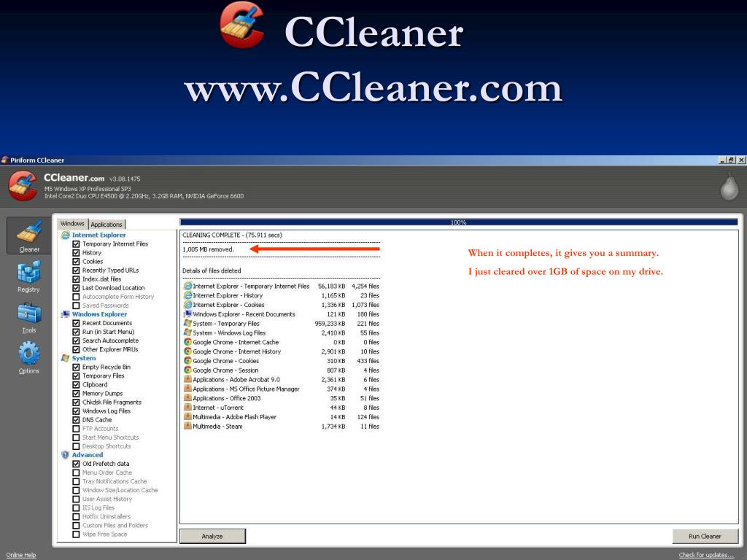Toggle the Empty Recycle Bin checkbox
This screenshot has width=747, height=560.
coord(76,367)
